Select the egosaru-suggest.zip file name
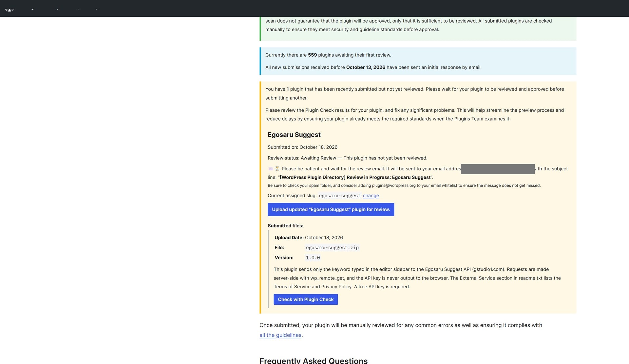Viewport: 629px width, 364px height. pos(332,248)
